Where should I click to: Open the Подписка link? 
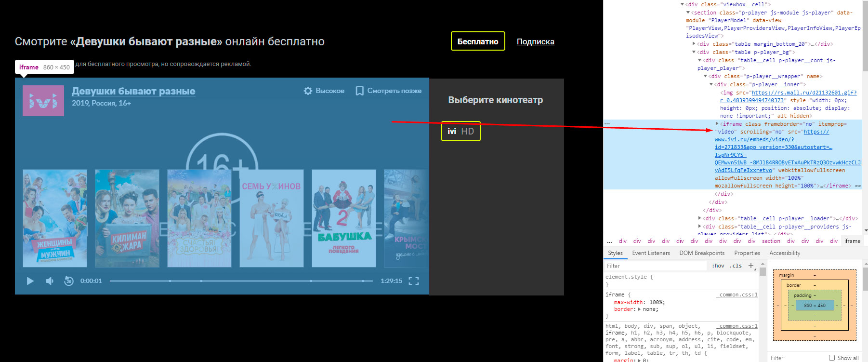(x=536, y=41)
